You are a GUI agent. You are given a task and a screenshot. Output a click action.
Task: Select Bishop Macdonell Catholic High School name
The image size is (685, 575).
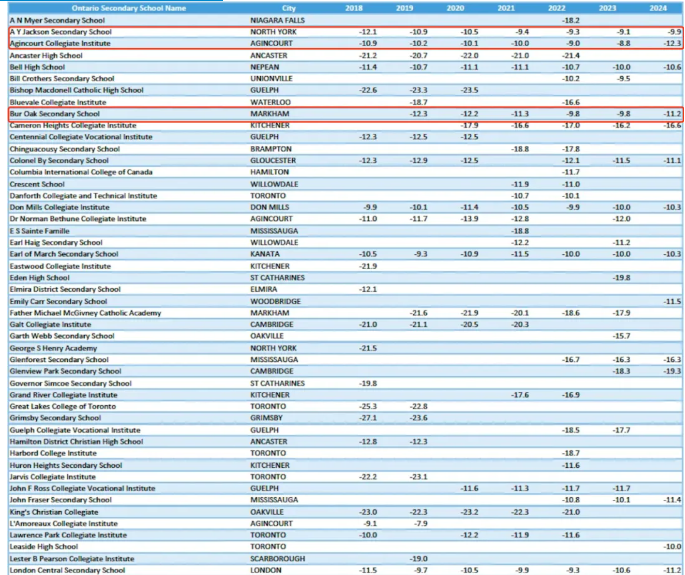(76, 90)
